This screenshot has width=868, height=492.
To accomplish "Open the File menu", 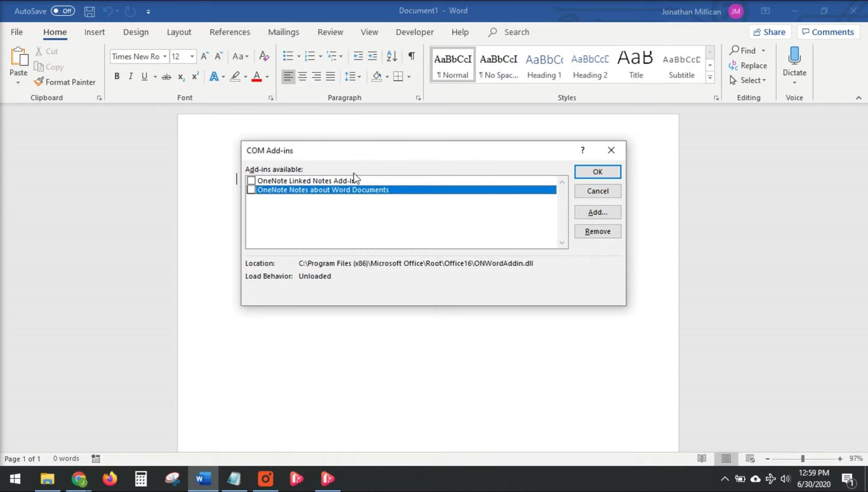I will coord(17,32).
